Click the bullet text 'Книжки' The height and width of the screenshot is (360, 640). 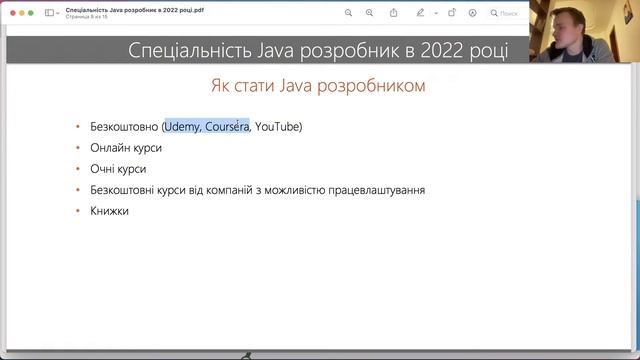109,211
